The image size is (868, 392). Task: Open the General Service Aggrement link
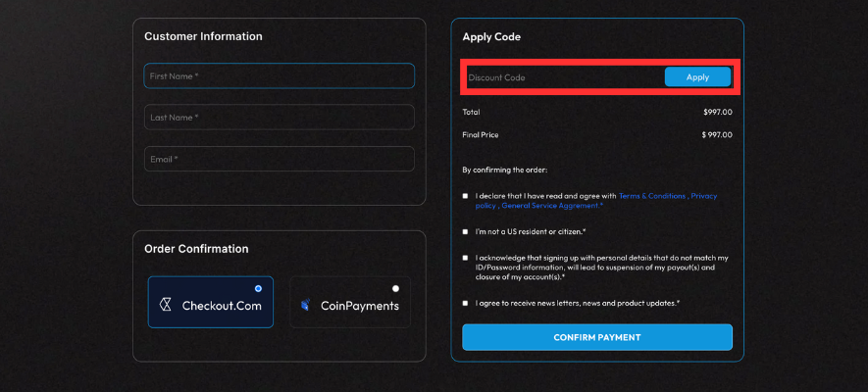tap(550, 205)
